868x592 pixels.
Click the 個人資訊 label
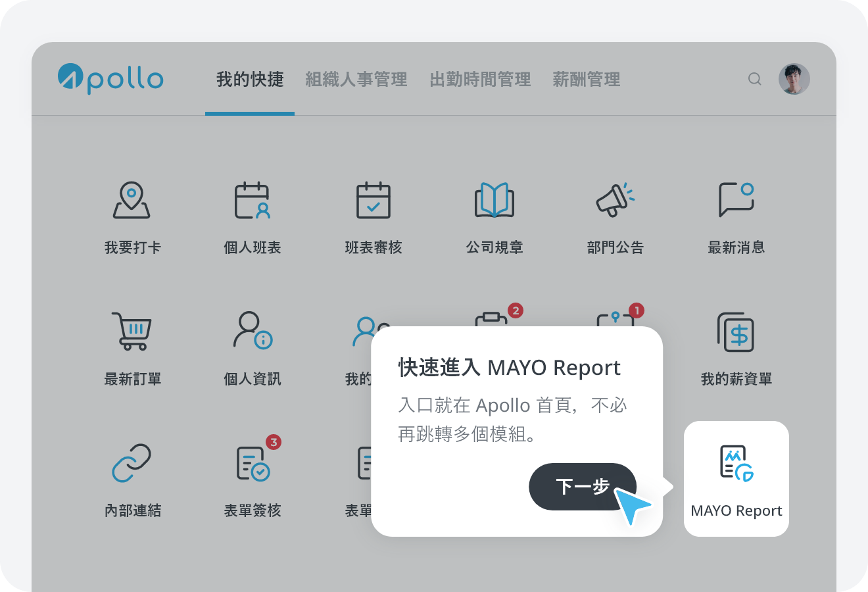click(x=253, y=379)
